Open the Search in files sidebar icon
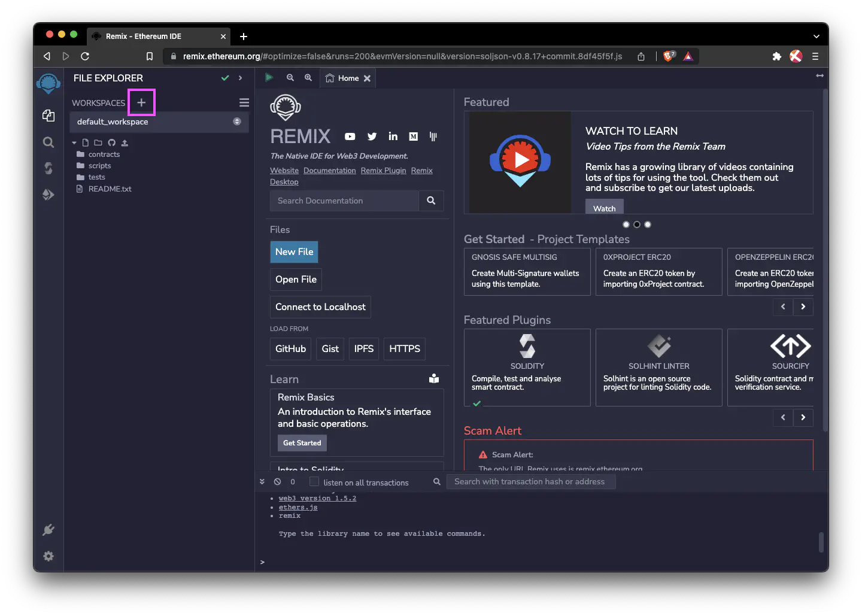 (x=48, y=142)
